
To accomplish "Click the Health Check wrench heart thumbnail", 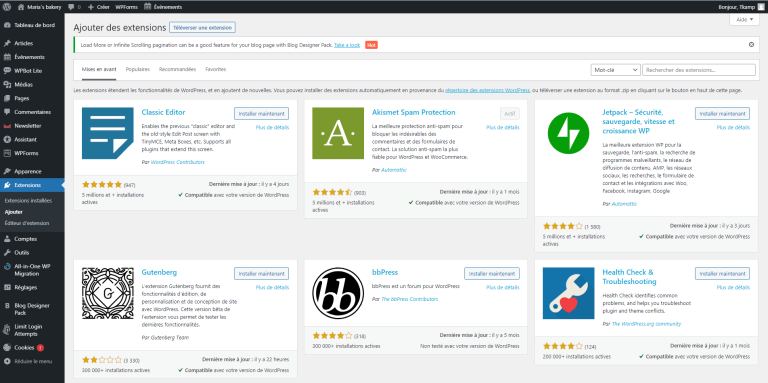I will tap(569, 293).
